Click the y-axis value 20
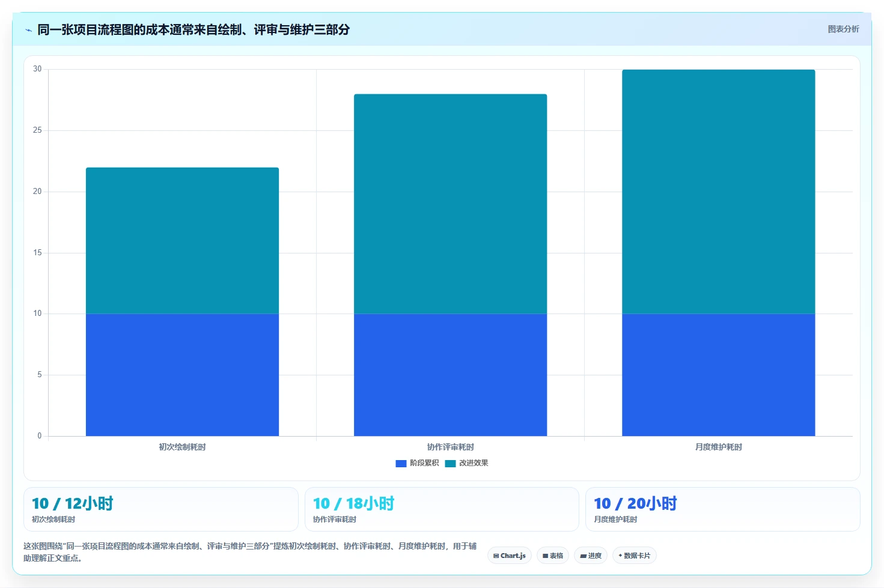 pos(37,192)
